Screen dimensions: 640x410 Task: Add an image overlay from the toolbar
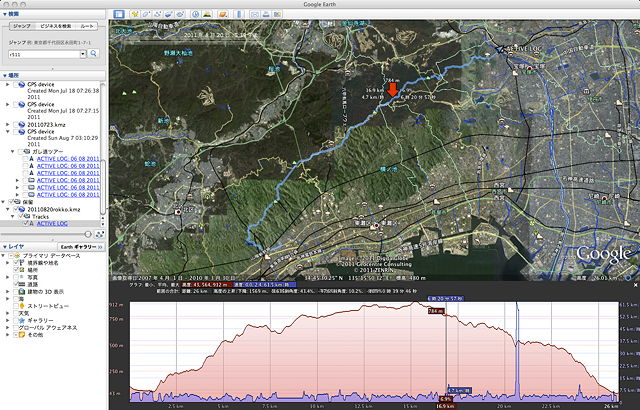[x=169, y=14]
